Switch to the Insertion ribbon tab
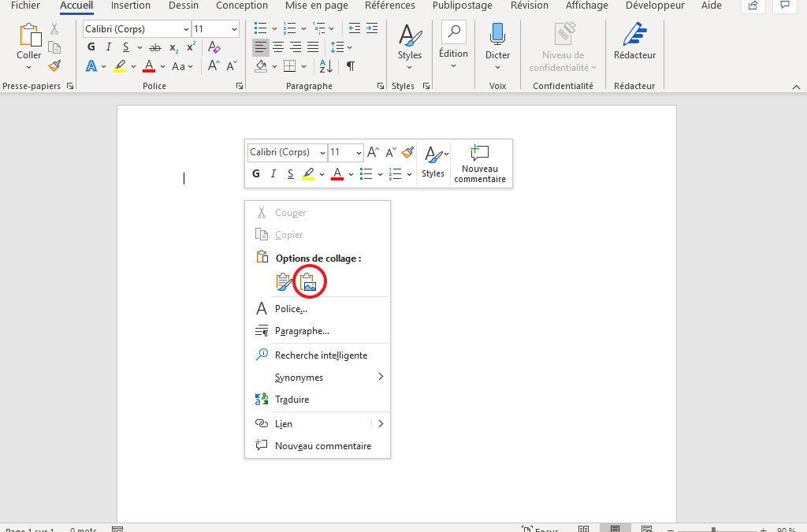The image size is (807, 532). (x=131, y=6)
